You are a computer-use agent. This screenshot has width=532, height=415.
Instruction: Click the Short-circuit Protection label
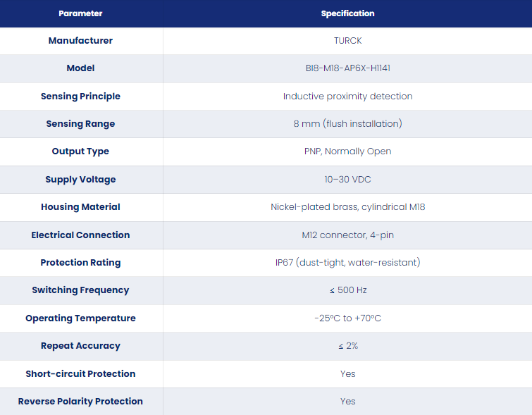pyautogui.click(x=80, y=374)
